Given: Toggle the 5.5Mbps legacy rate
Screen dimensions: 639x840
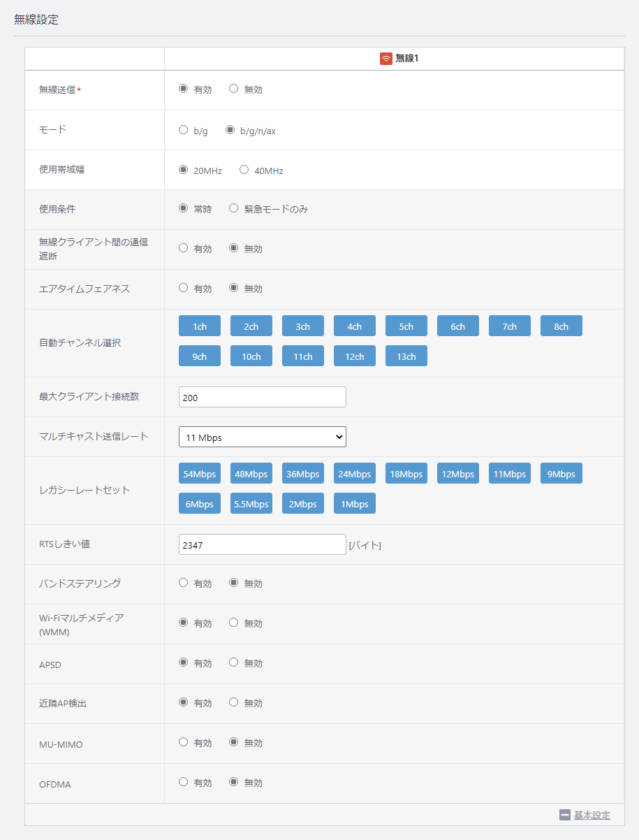Looking at the screenshot, I should (x=251, y=503).
